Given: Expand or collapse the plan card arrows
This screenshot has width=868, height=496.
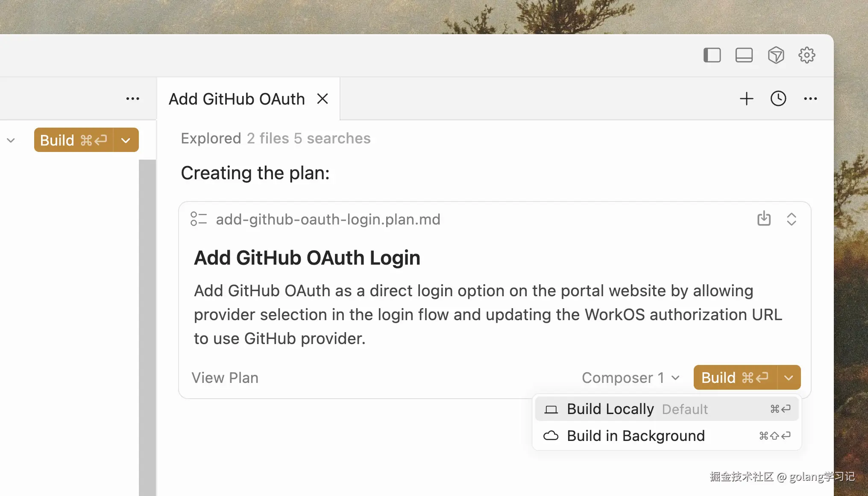Looking at the screenshot, I should 792,219.
